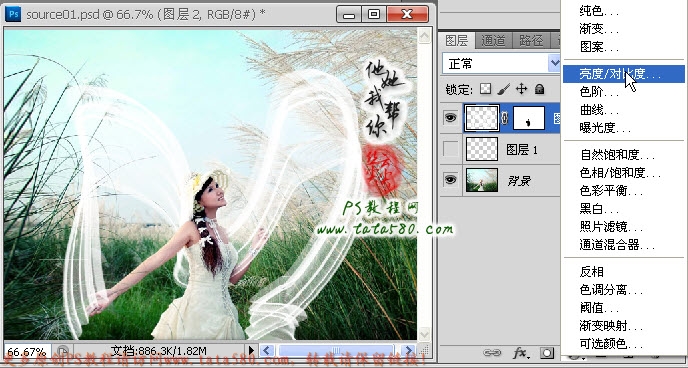The height and width of the screenshot is (368, 688).
Task: Select 阈值 adjustment
Action: tap(624, 308)
